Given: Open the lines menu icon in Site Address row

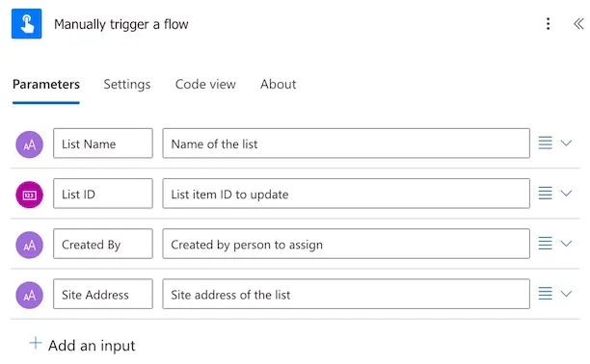Looking at the screenshot, I should (x=546, y=294).
